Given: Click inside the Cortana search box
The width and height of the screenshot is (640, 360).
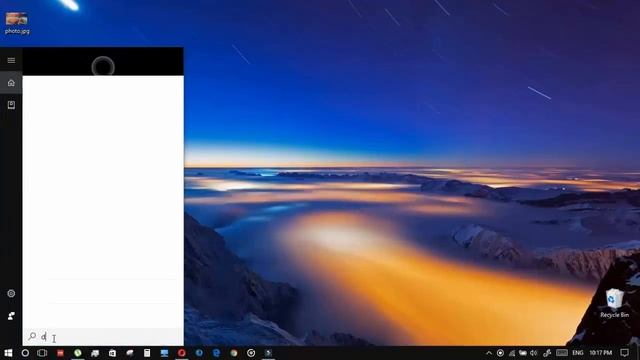Looking at the screenshot, I should 103,337.
